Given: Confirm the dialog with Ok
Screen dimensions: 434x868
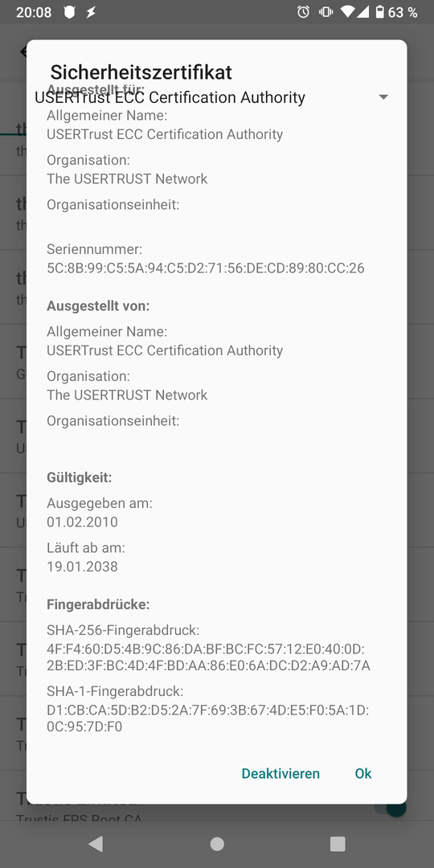Looking at the screenshot, I should pyautogui.click(x=363, y=773).
